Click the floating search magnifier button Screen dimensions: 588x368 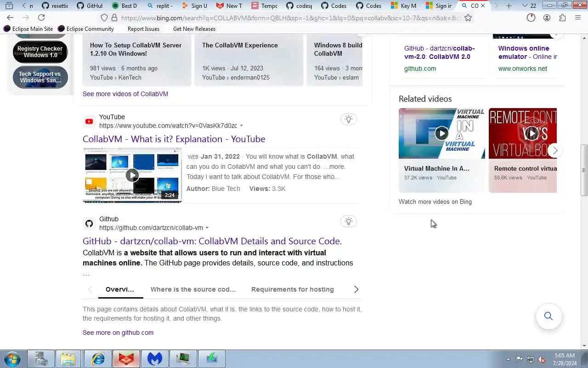[x=548, y=316]
